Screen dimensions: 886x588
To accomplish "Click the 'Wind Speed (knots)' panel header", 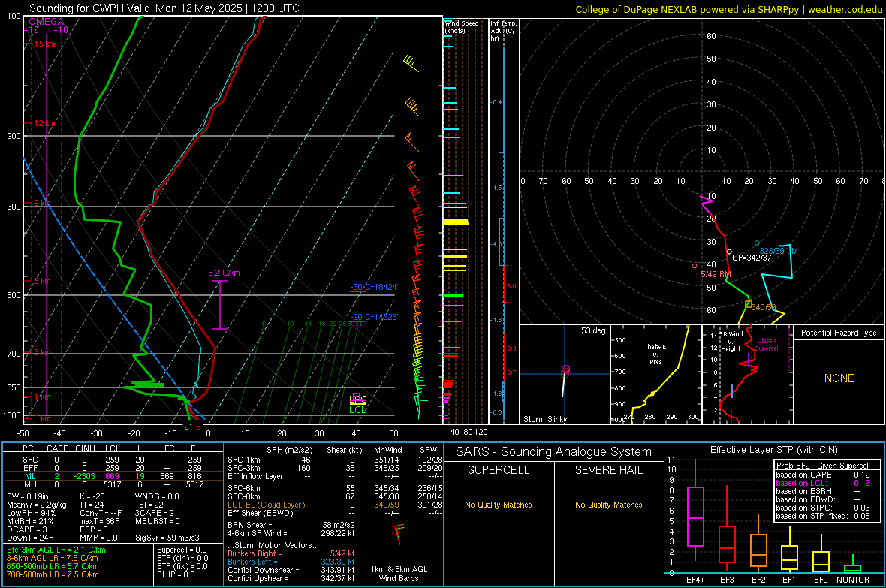I will pos(462,26).
